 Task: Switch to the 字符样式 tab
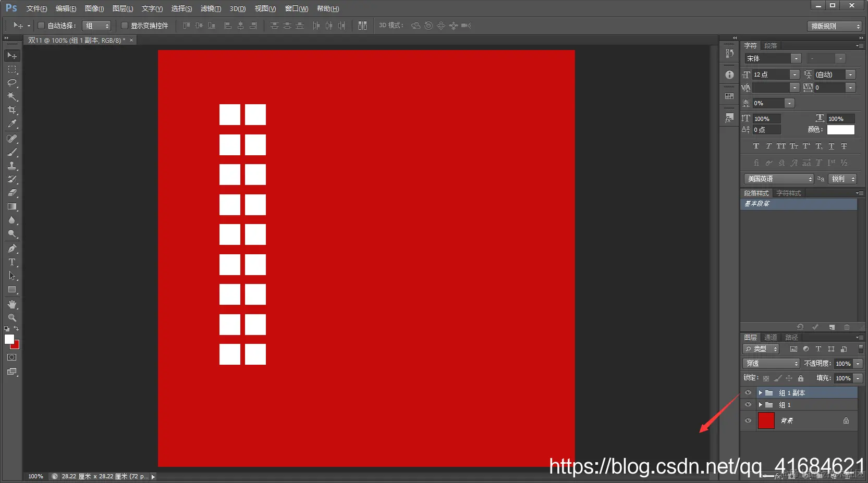click(788, 193)
